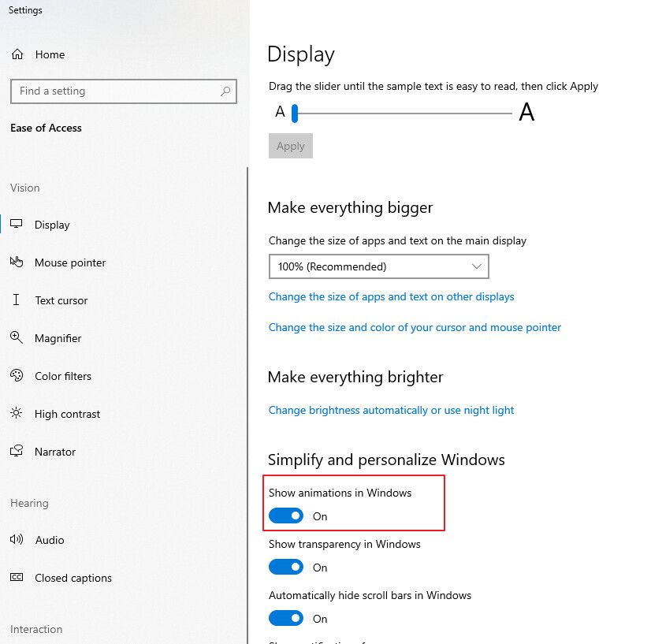The image size is (651, 644).
Task: Click the search magnifier icon
Action: point(225,91)
